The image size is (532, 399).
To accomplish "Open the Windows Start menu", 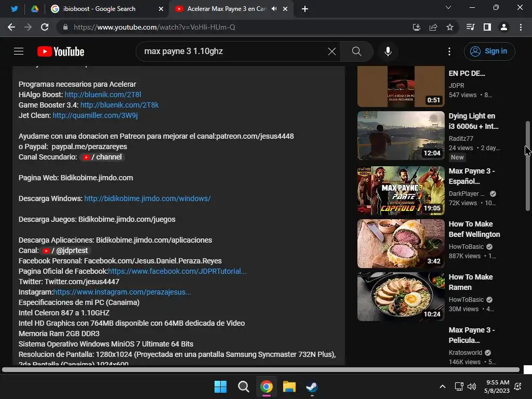I will [x=220, y=387].
